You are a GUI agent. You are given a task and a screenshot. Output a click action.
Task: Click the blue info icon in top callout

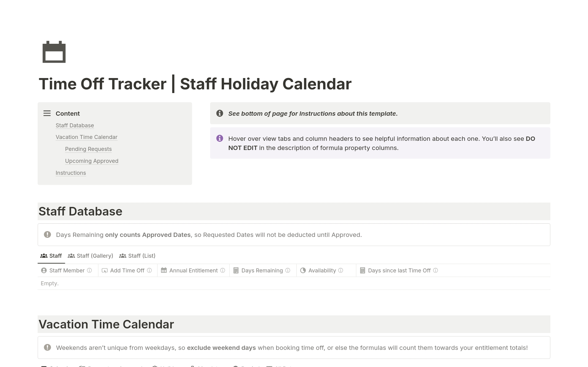(x=220, y=113)
